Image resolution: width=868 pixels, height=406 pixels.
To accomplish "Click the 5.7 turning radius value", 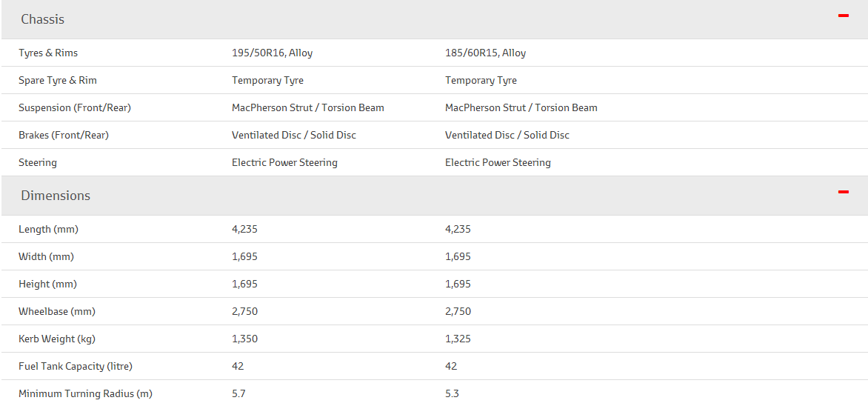I will (238, 394).
